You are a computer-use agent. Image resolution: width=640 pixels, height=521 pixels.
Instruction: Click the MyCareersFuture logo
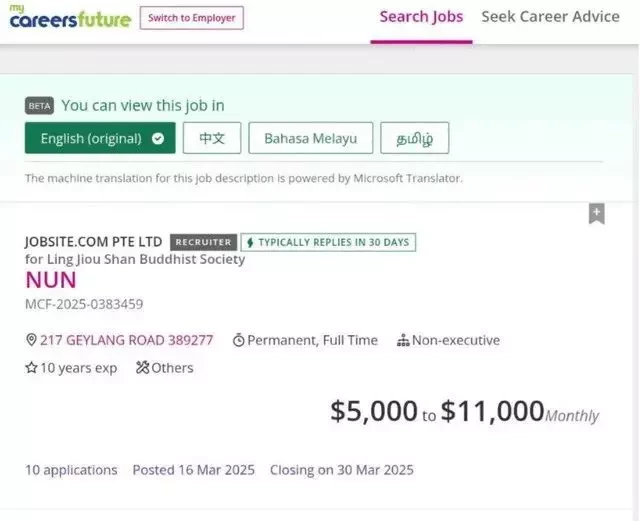click(70, 17)
